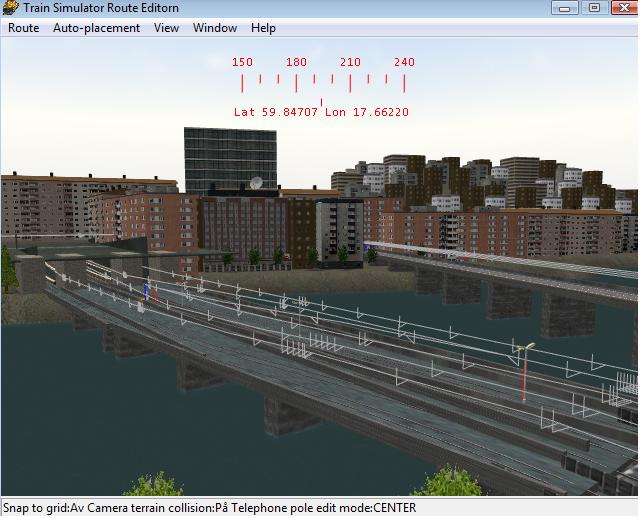The image size is (640, 518).
Task: Click the 150 compass heading label
Action: (x=242, y=62)
